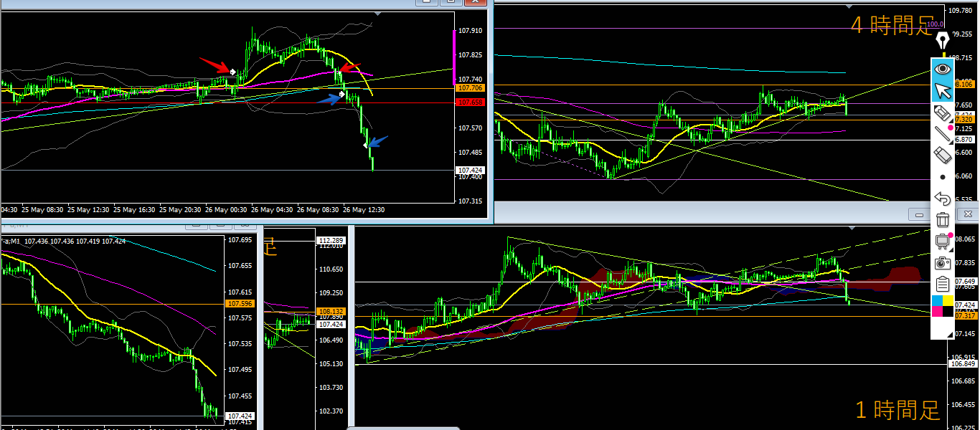Click the M1 chart header quote text
Viewport: 980px width, 430px height.
[x=64, y=242]
